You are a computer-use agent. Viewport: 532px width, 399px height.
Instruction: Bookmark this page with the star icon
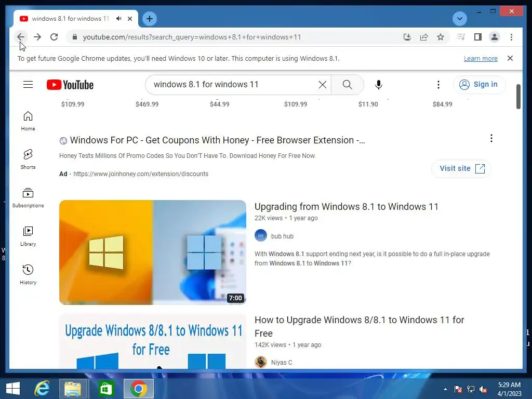[441, 37]
